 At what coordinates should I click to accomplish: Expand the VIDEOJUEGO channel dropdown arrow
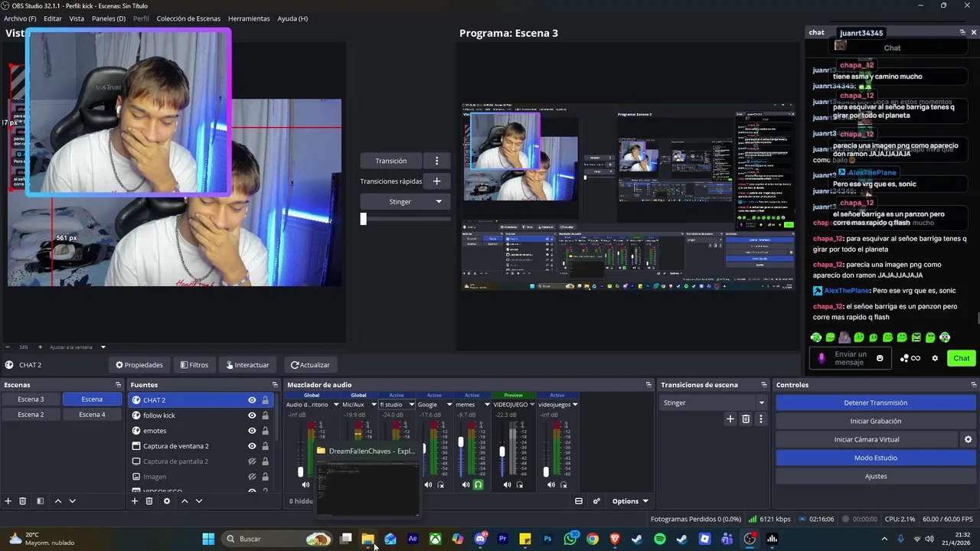(532, 405)
